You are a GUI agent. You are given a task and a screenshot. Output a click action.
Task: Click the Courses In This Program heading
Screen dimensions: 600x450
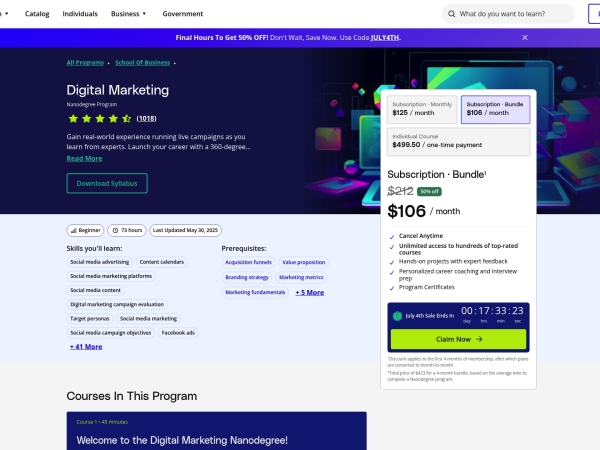coord(132,396)
